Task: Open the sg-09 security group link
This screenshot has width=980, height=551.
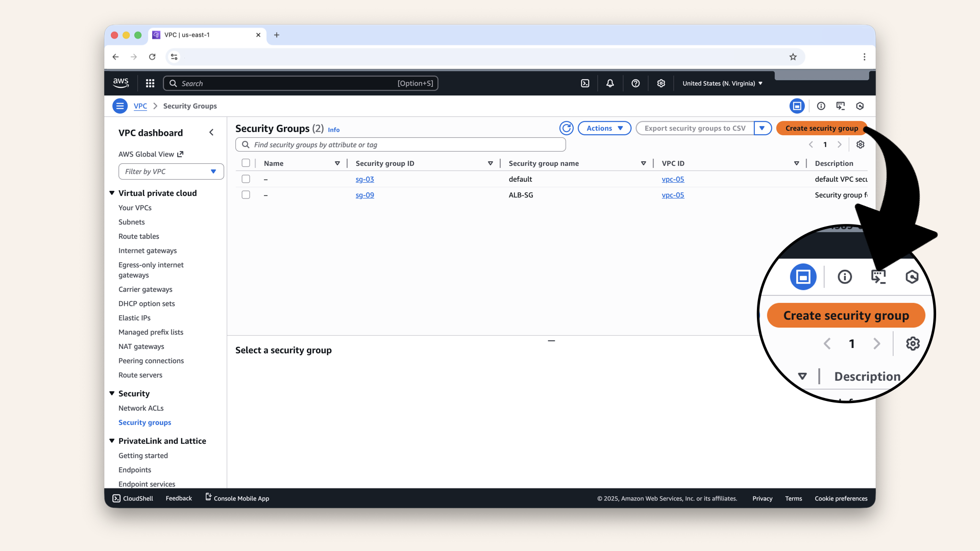Action: point(364,194)
